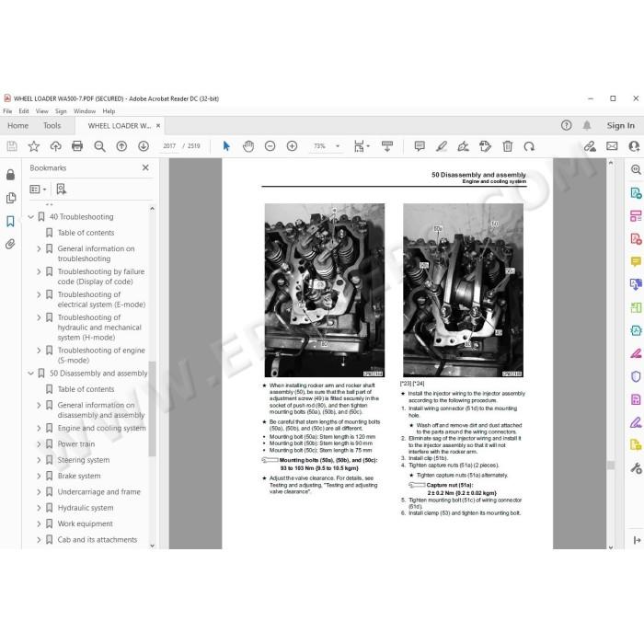Go to previous page arrow
This screenshot has width=644, height=644.
coord(121,146)
